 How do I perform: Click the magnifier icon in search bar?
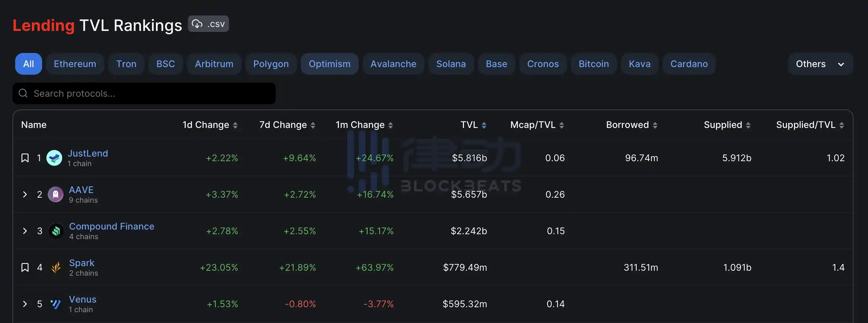23,93
